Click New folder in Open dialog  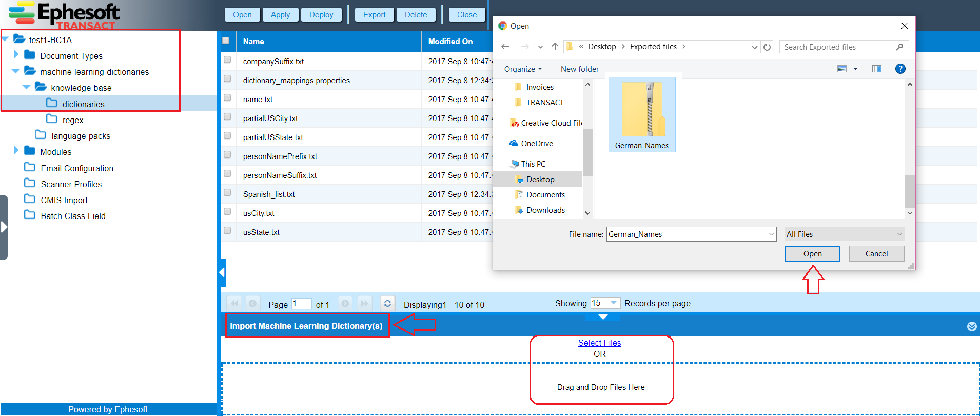pos(580,69)
